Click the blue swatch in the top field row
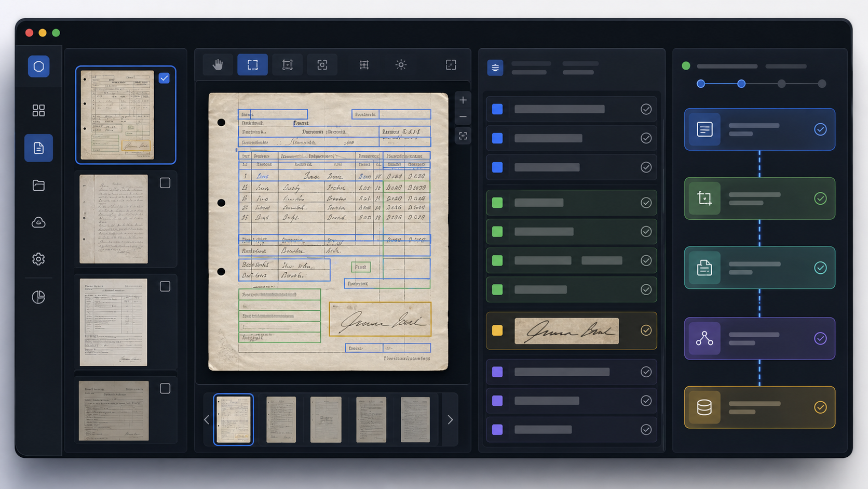 click(x=497, y=109)
